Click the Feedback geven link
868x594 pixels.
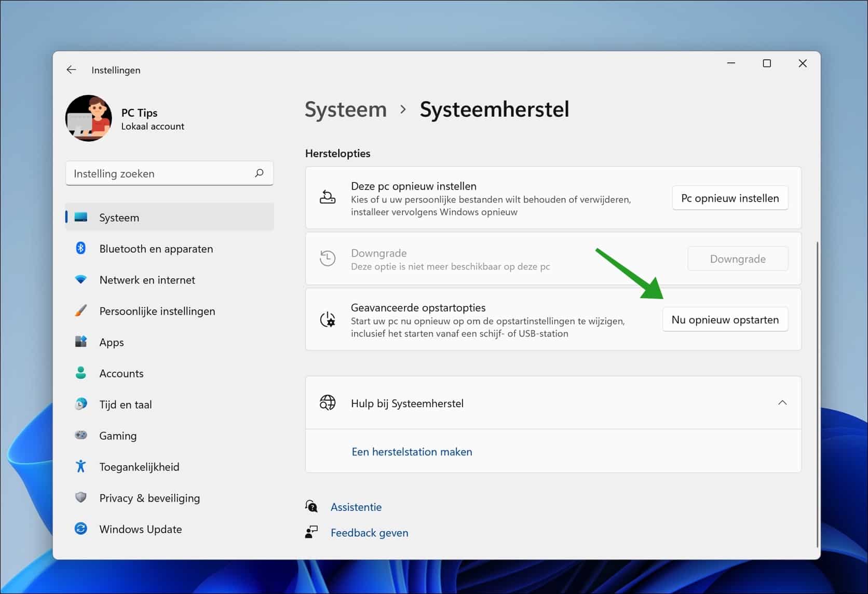[x=369, y=533]
